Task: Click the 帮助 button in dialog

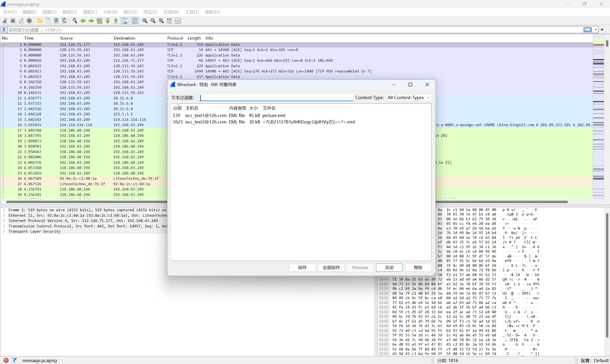Action: pos(418,267)
